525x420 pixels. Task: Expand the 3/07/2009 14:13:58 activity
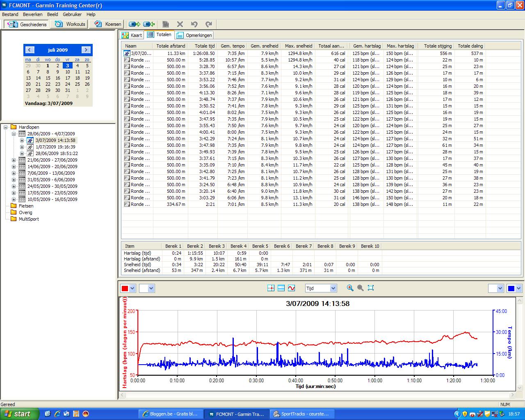pos(22,140)
